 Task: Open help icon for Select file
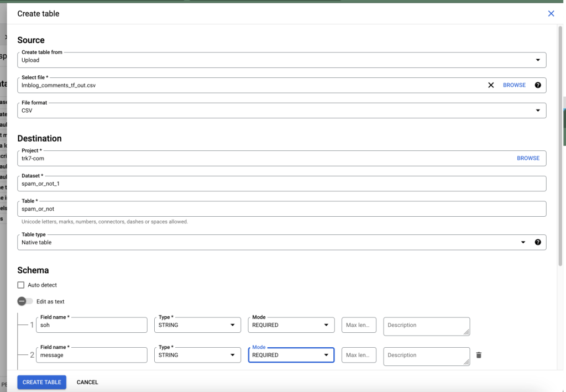click(x=538, y=85)
